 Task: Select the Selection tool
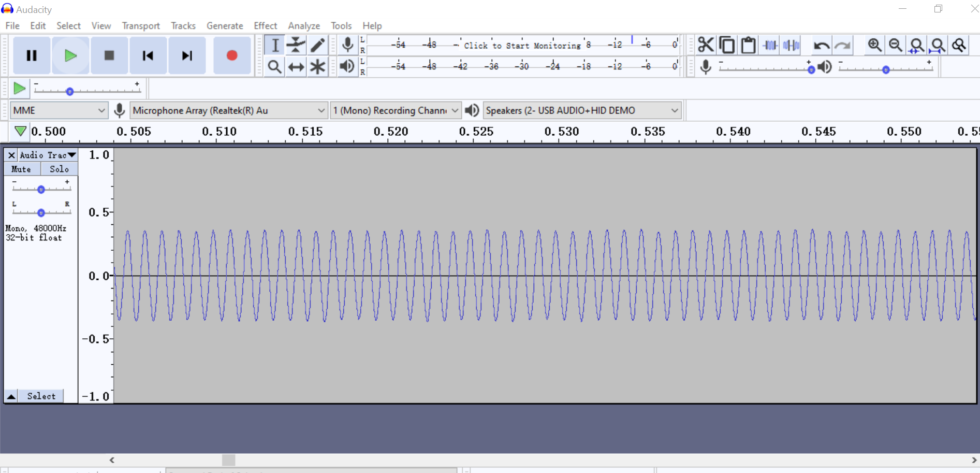(274, 45)
